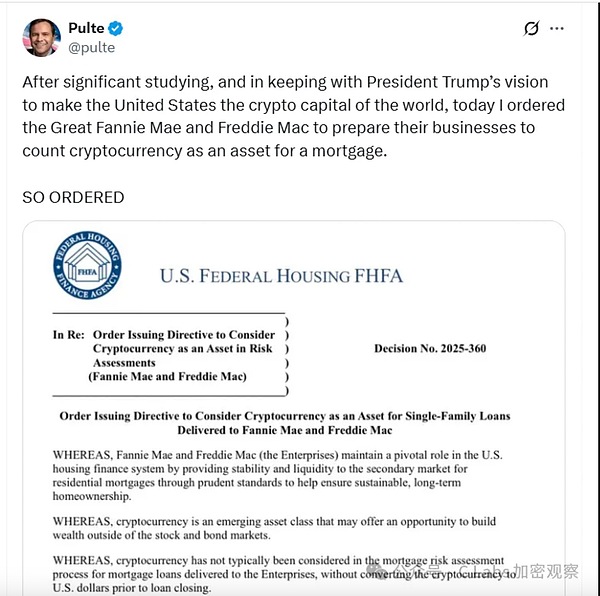Image resolution: width=600 pixels, height=596 pixels.
Task: Click "(Fannie Mae and Freddie Mac)" caption line
Action: click(x=167, y=377)
